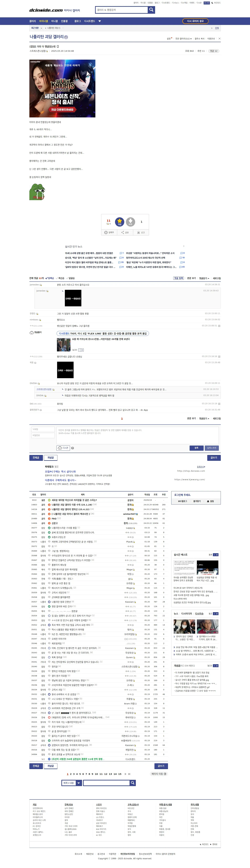The width and height of the screenshot is (250, 868).
Task: Click the top search magnifier icon
Action: pyautogui.click(x=151, y=10)
